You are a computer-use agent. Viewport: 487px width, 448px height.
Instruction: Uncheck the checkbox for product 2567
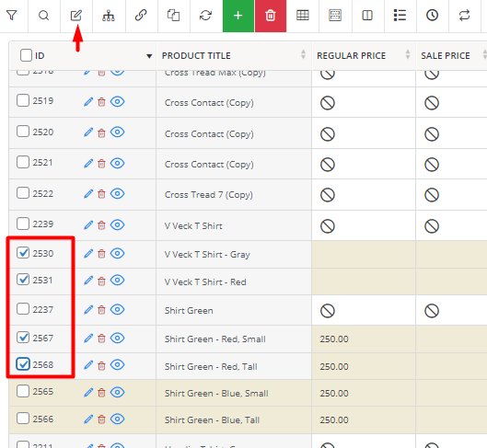click(23, 338)
